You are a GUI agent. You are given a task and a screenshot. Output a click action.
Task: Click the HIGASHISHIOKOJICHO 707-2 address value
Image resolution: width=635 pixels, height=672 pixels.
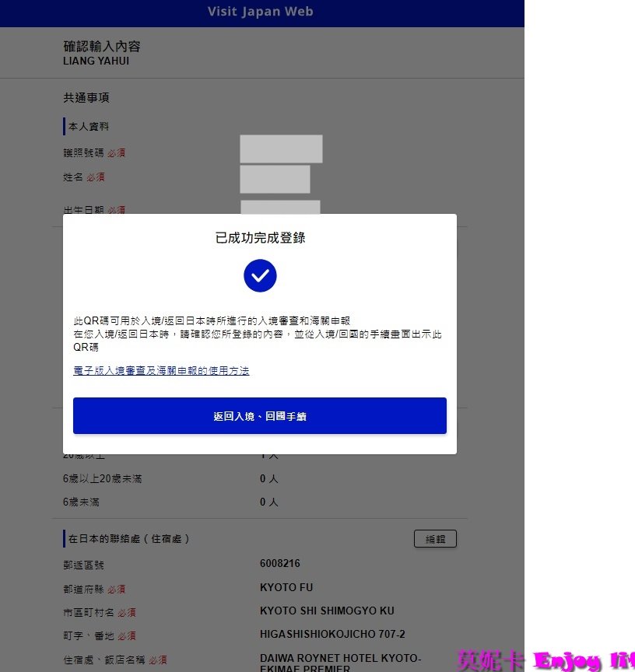pyautogui.click(x=332, y=635)
